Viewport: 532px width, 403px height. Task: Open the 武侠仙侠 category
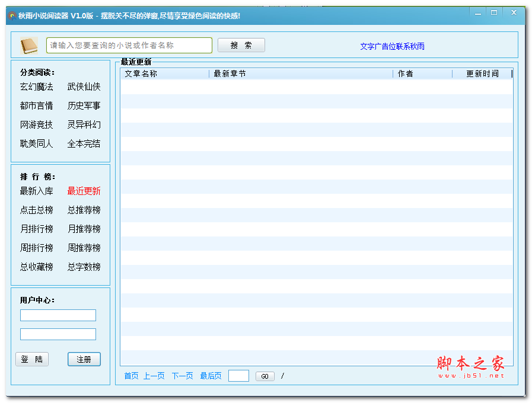pyautogui.click(x=84, y=87)
